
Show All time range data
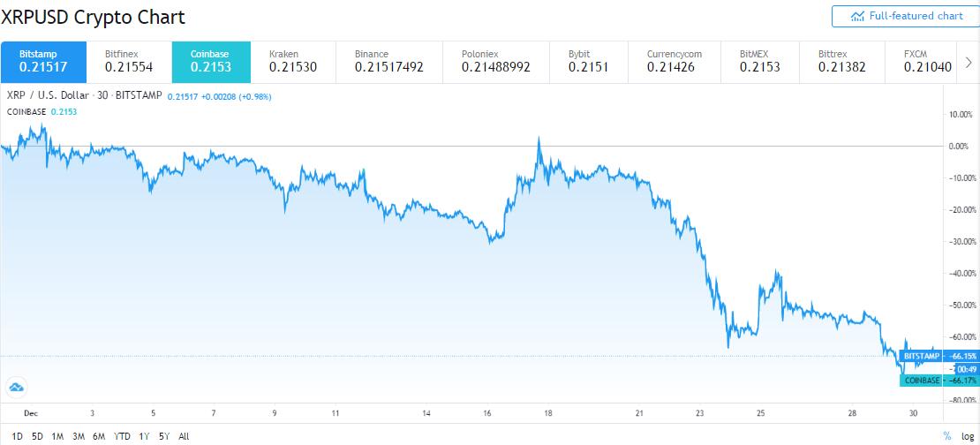point(184,436)
